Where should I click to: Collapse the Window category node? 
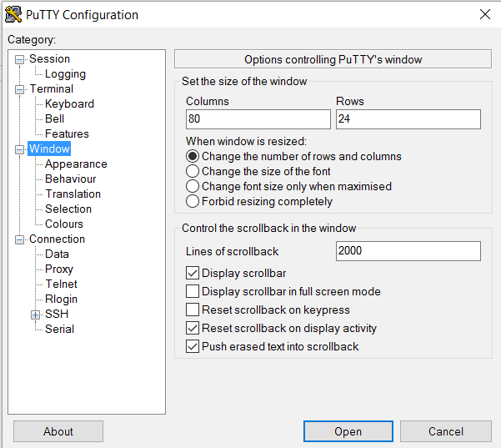20,149
